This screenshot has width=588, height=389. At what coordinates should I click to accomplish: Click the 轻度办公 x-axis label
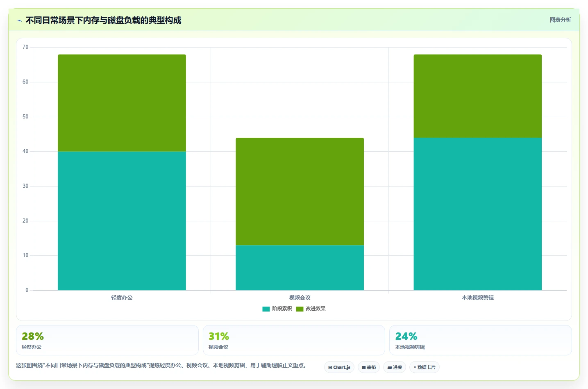pyautogui.click(x=122, y=298)
